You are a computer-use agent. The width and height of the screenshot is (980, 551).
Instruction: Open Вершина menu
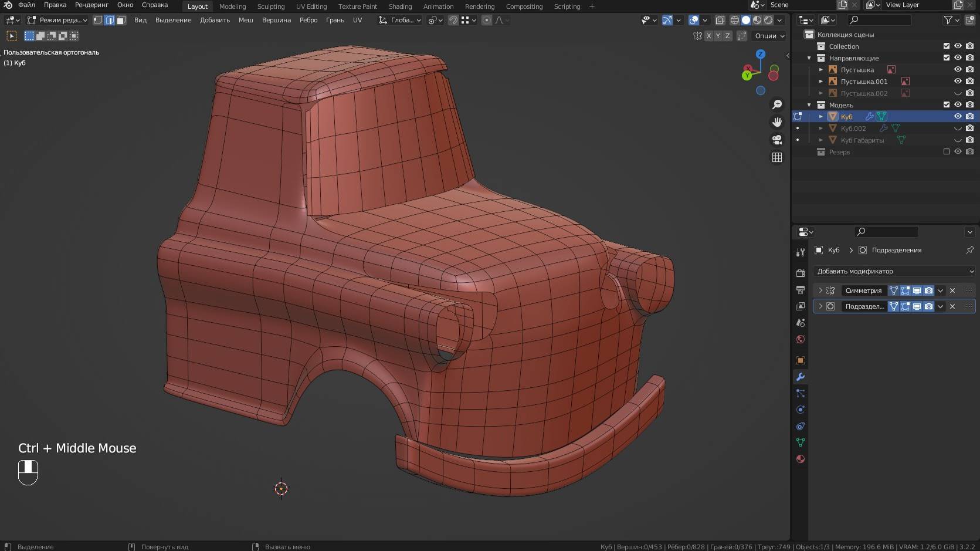(x=276, y=20)
